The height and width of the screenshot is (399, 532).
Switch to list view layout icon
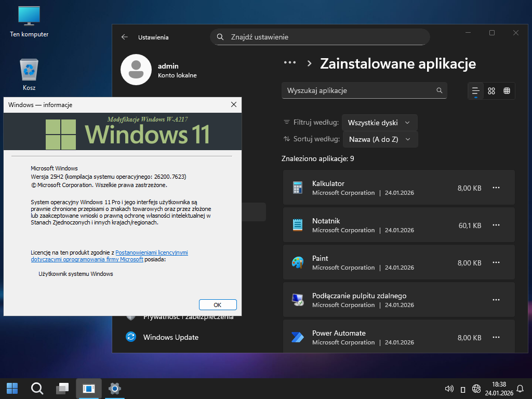point(475,91)
